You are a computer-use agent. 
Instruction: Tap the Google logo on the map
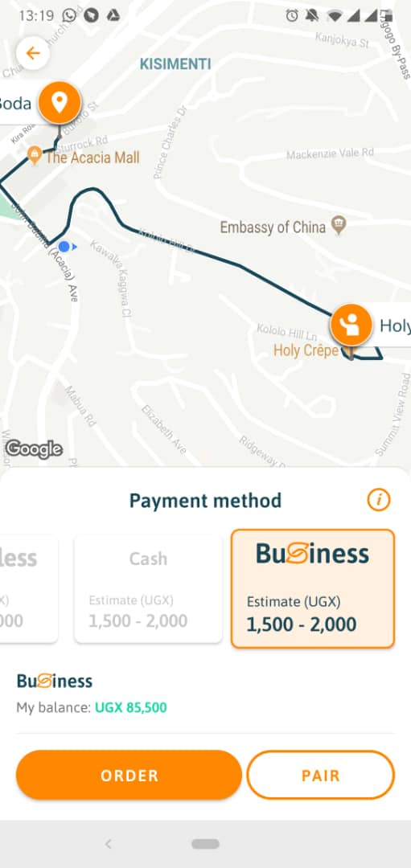click(x=34, y=449)
